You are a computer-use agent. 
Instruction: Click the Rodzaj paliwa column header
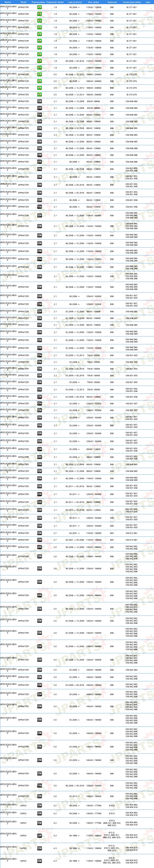pyautogui.click(x=38, y=2)
